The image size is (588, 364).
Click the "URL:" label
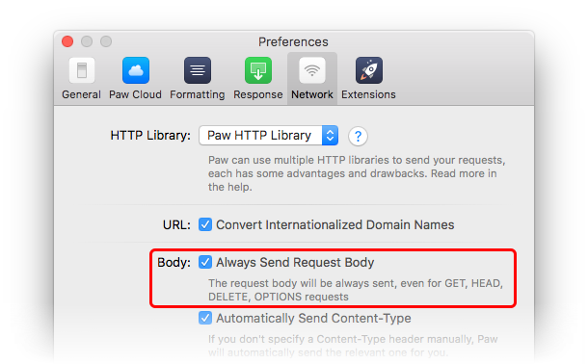176,225
